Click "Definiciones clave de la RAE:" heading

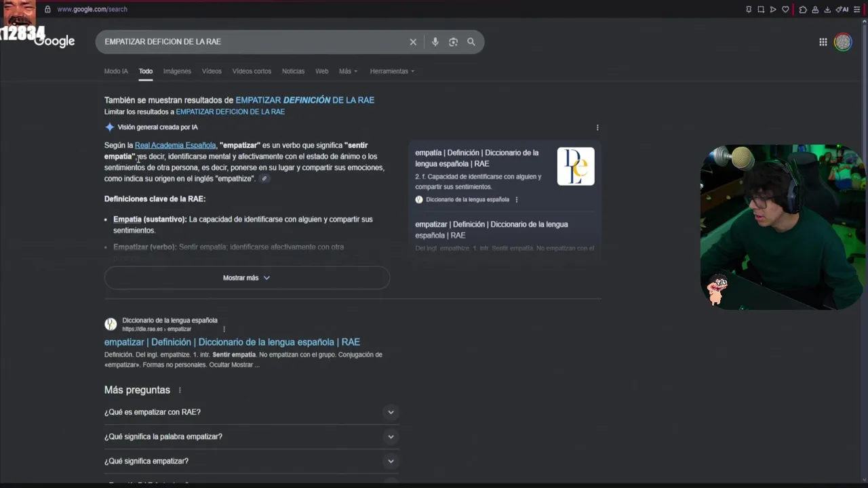point(155,199)
